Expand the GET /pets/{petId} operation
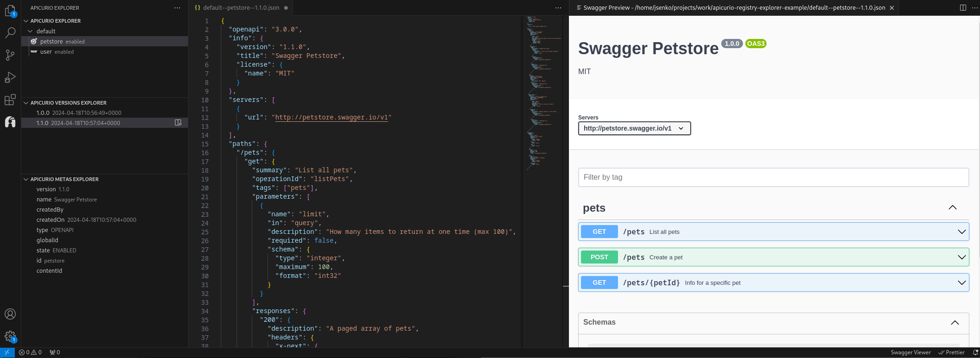The height and width of the screenshot is (358, 980). click(961, 283)
